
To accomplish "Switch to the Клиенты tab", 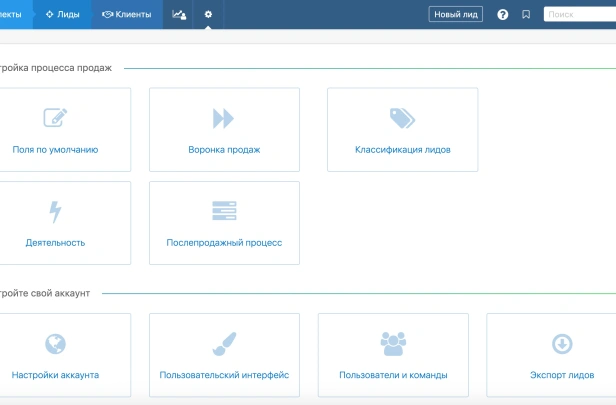I will 126,15.
